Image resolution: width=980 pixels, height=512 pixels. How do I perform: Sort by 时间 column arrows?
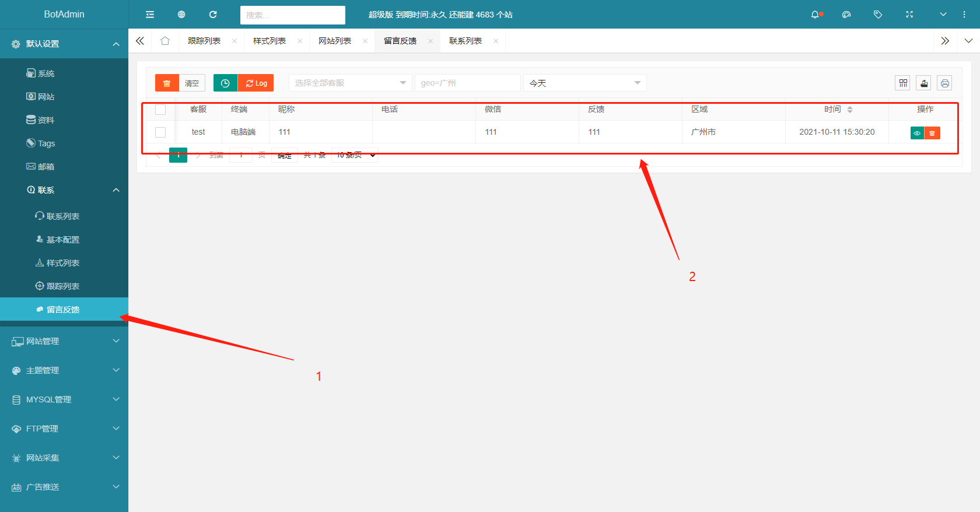tap(850, 110)
